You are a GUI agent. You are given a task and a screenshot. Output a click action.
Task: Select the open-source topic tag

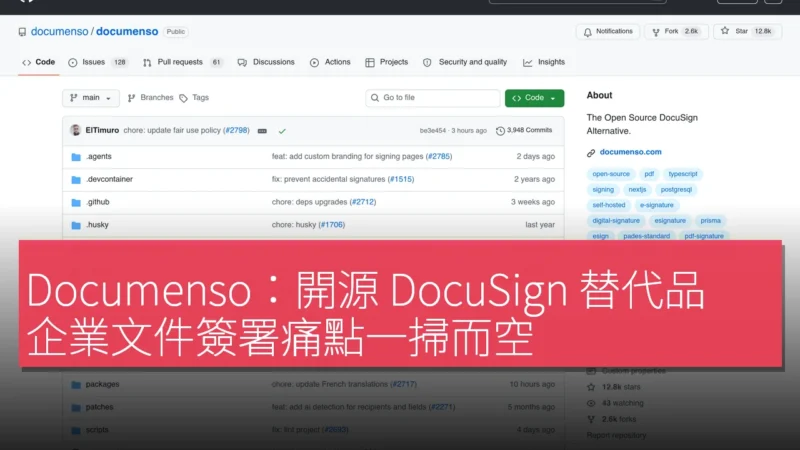611,174
